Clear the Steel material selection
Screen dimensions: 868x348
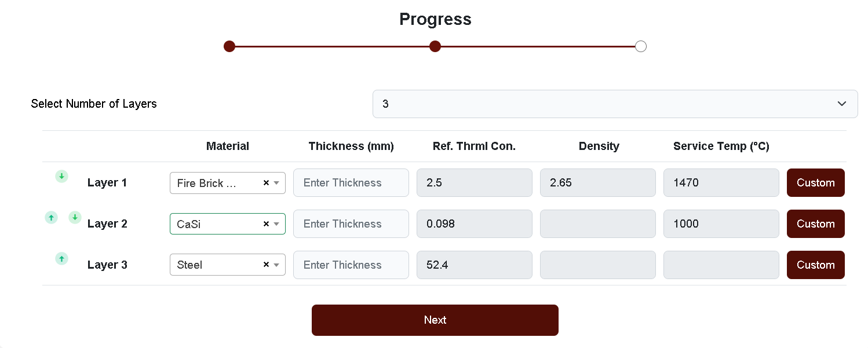(266, 265)
